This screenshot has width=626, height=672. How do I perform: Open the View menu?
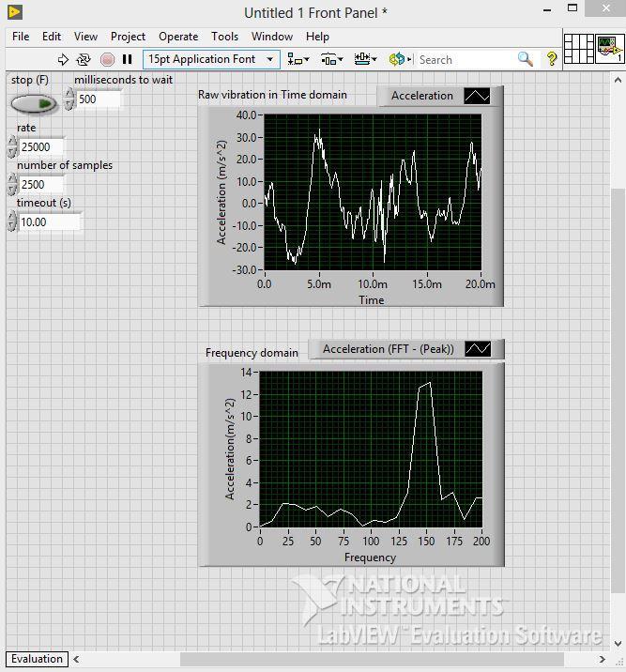coord(85,37)
